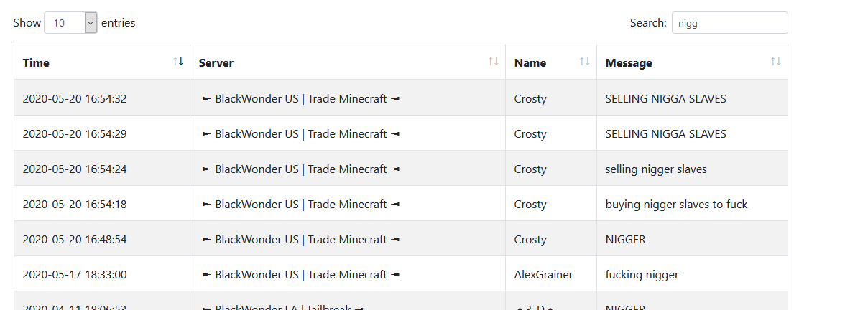Sort the table by the Server header

coord(216,62)
